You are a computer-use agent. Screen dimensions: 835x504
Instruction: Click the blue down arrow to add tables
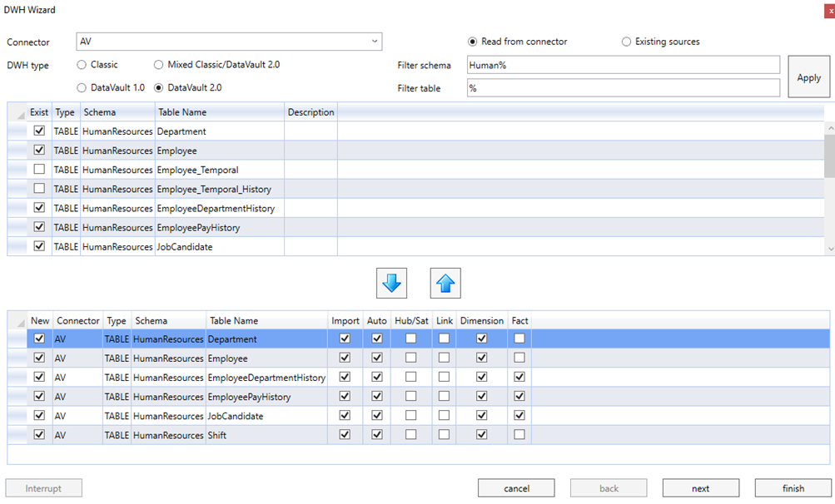(391, 283)
